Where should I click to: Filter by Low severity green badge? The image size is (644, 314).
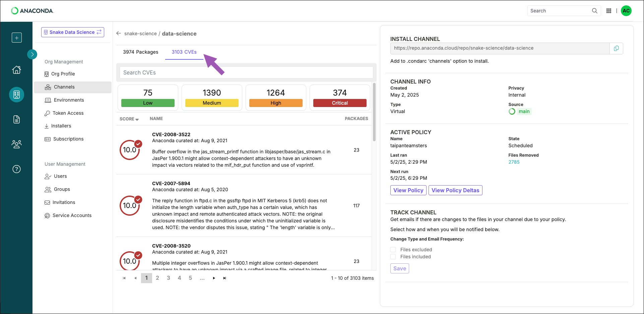(x=148, y=103)
